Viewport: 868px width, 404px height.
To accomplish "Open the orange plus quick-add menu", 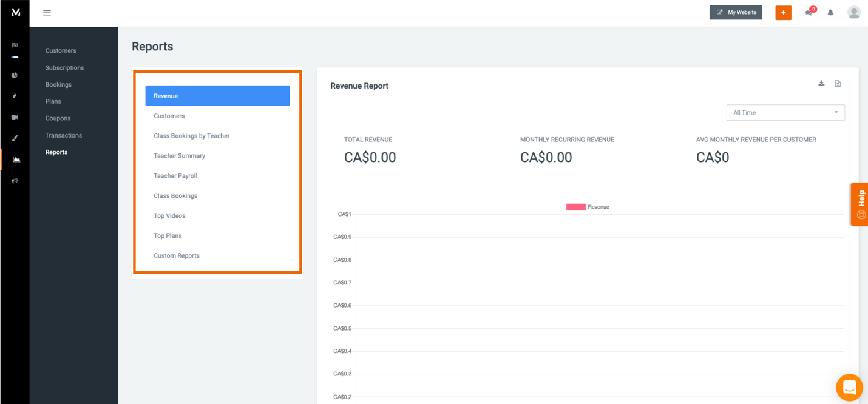I will (x=783, y=12).
